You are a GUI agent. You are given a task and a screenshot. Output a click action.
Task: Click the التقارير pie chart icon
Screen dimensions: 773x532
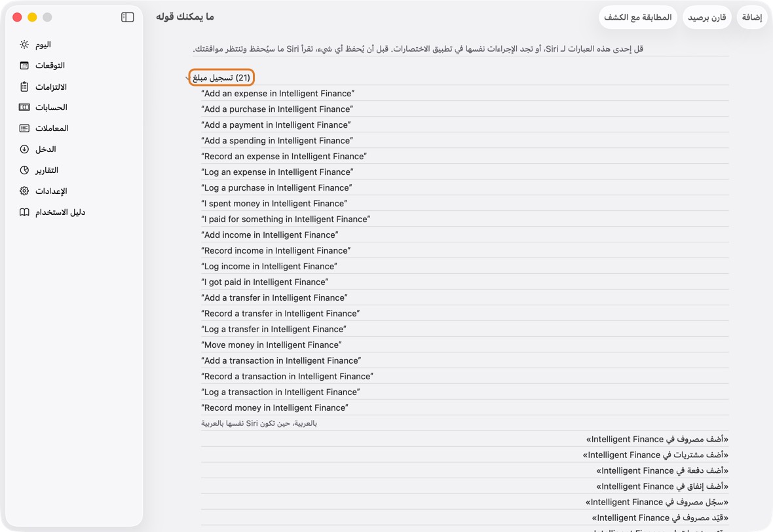(24, 170)
